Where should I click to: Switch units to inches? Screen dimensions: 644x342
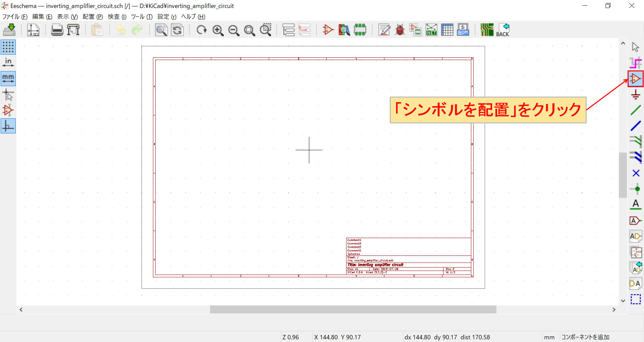[x=8, y=62]
